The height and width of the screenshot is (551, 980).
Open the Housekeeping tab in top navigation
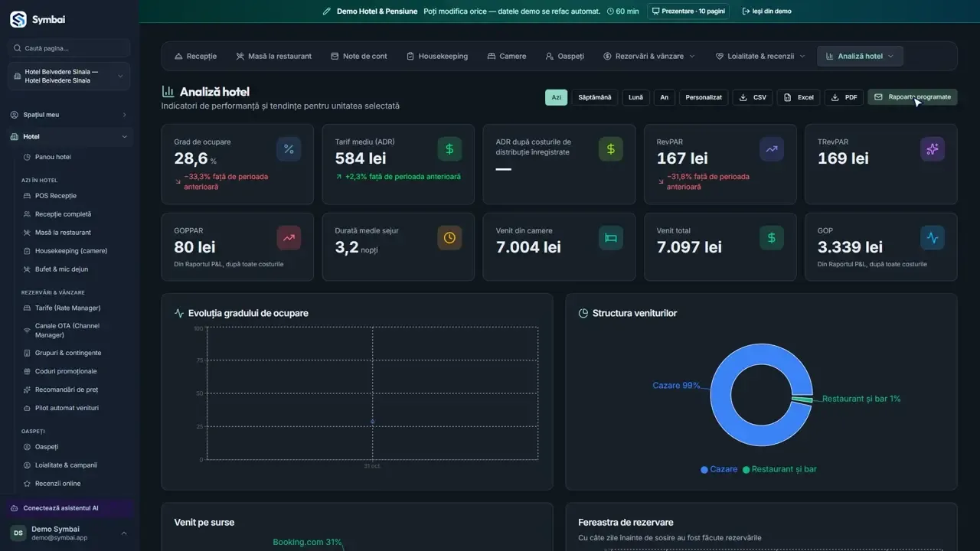click(x=436, y=56)
